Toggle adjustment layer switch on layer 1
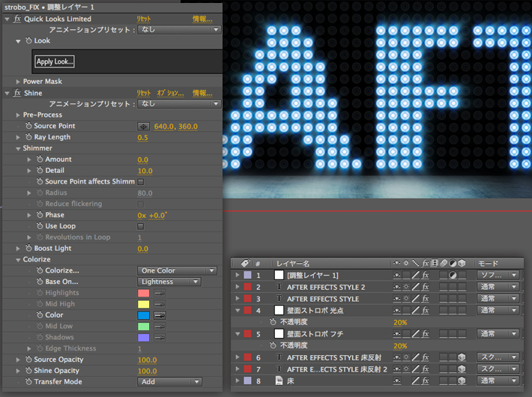Viewport: 532px width, 397px height. point(453,276)
